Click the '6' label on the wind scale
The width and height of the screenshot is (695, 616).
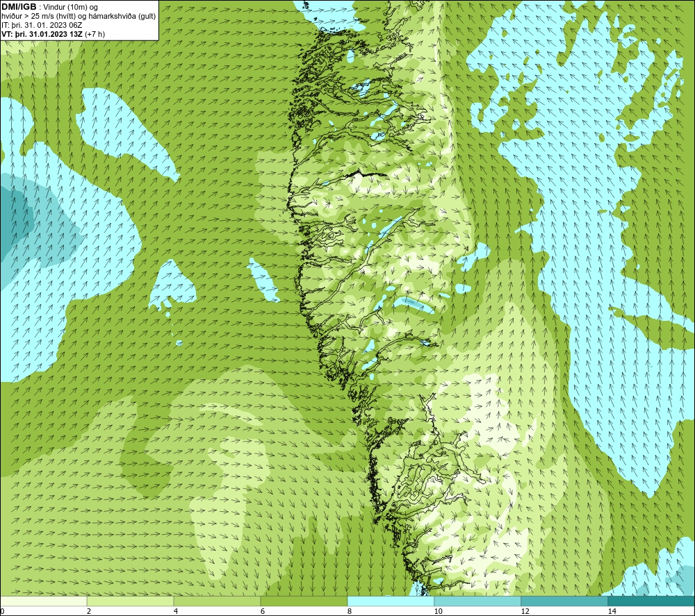point(263,611)
